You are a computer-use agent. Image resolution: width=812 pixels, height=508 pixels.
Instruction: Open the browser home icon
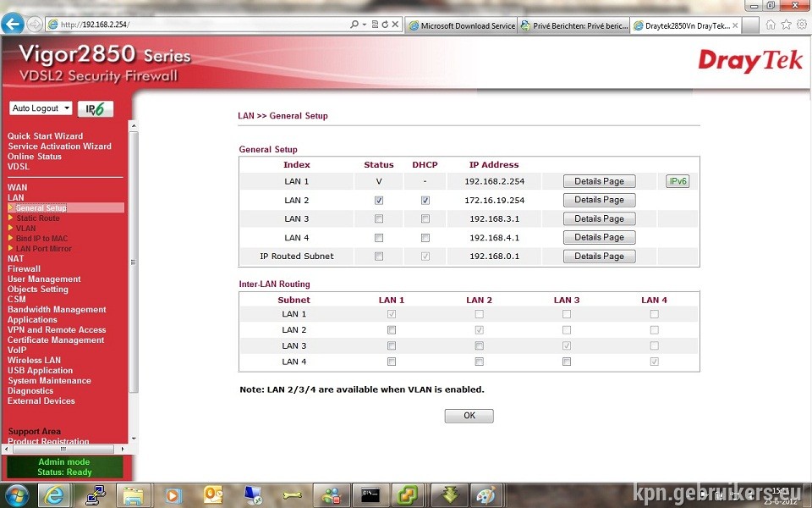(x=771, y=25)
